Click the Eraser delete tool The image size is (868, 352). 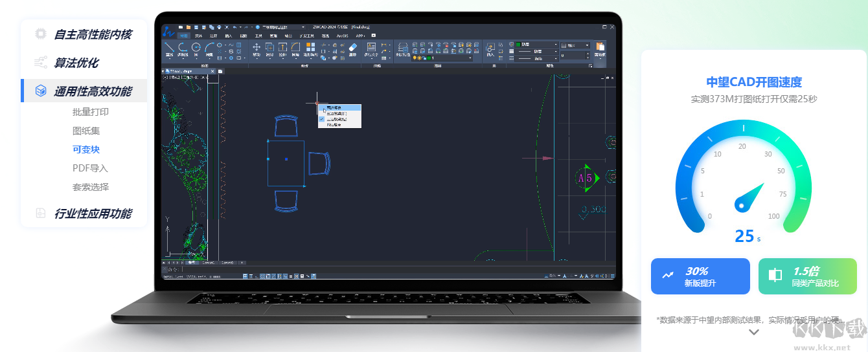(352, 49)
